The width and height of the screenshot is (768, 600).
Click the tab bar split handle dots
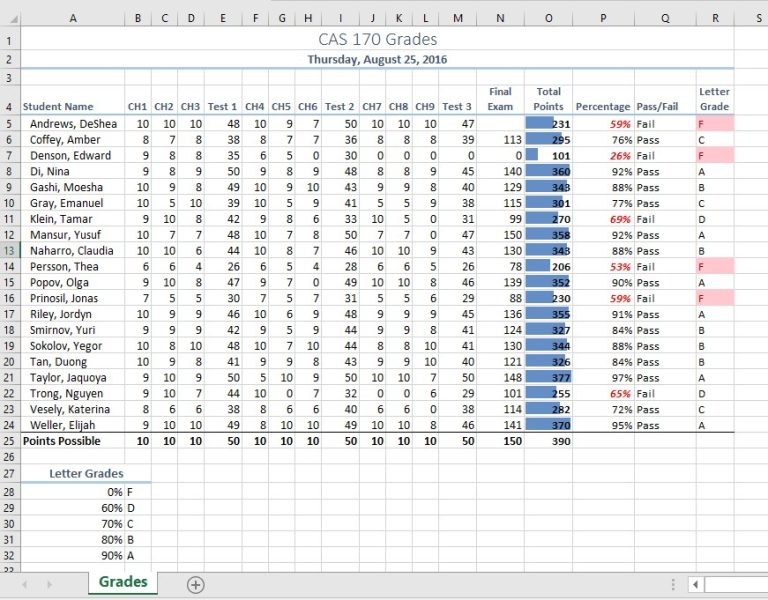[x=673, y=584]
